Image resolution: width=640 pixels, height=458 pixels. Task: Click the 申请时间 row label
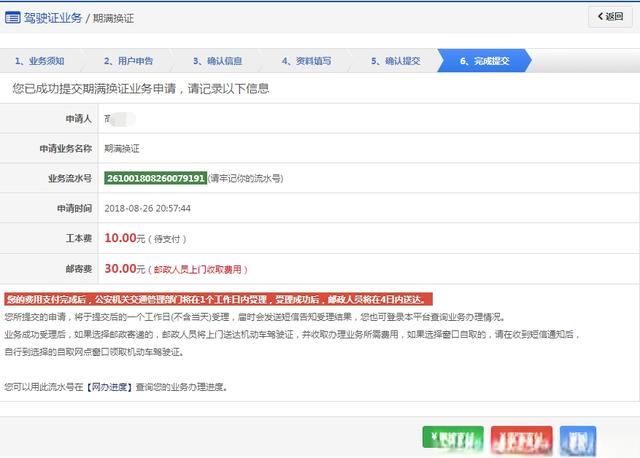74,209
